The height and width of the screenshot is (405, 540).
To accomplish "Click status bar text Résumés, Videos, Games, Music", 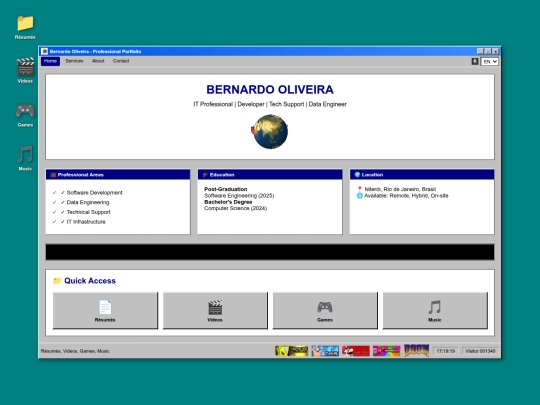I will pyautogui.click(x=75, y=351).
